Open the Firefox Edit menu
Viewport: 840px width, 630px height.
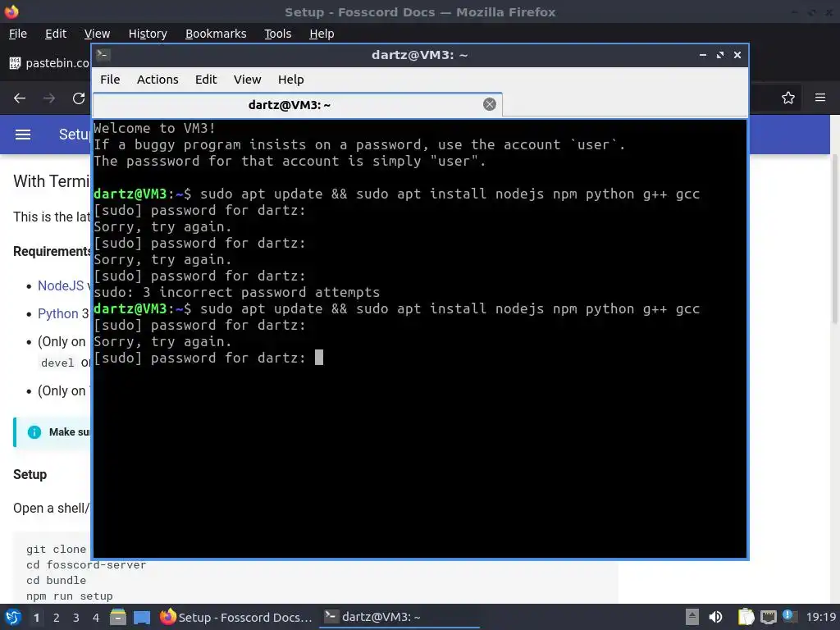pyautogui.click(x=56, y=34)
